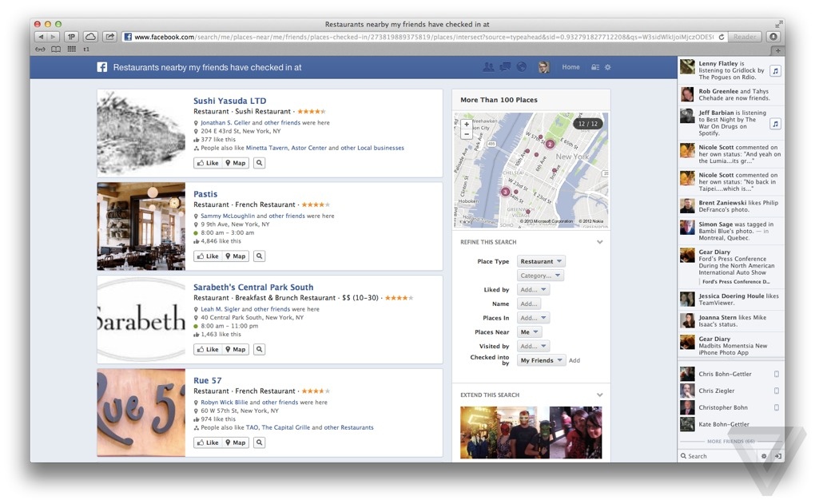Click the Name Add field

(x=529, y=304)
